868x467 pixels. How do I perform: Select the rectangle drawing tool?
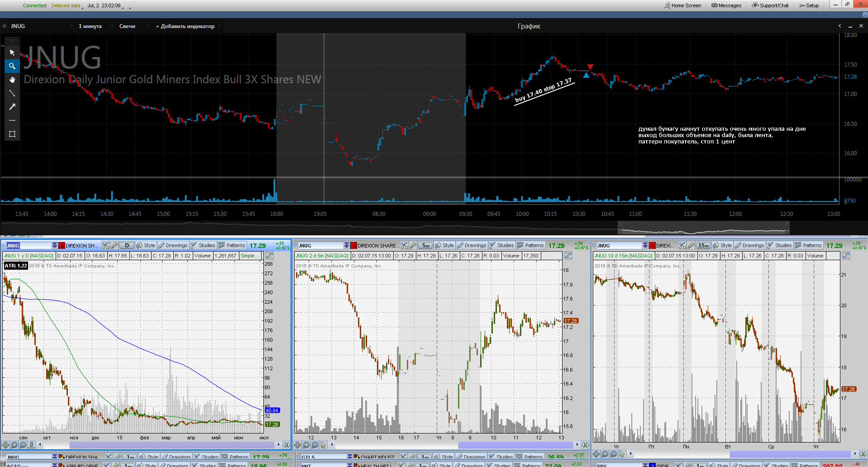point(12,134)
